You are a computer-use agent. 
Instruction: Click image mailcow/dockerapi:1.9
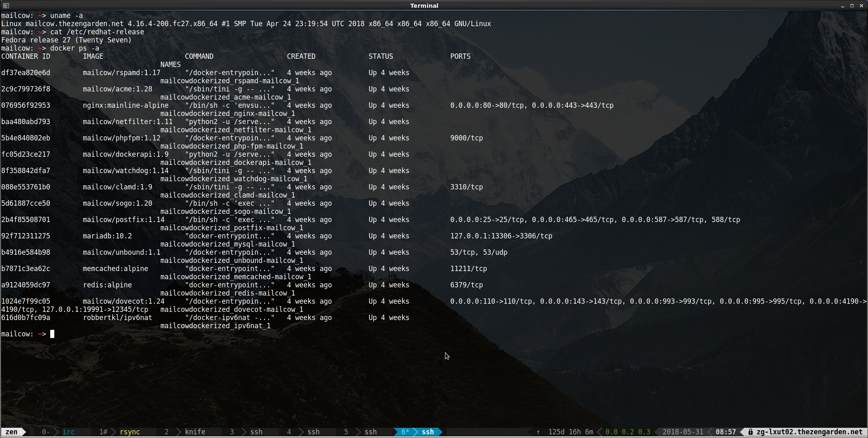click(126, 154)
